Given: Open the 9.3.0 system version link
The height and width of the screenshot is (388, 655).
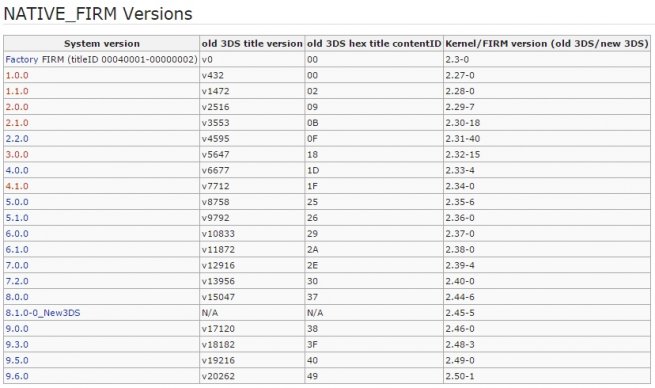Looking at the screenshot, I should [x=17, y=345].
